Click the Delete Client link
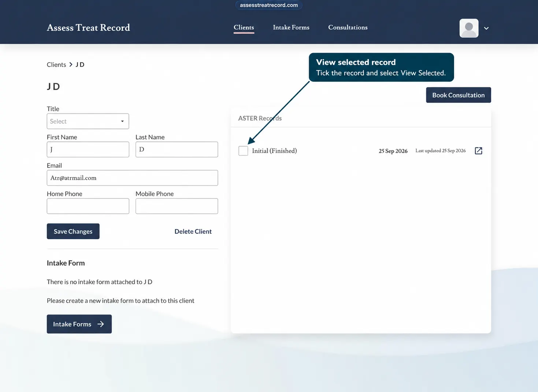The height and width of the screenshot is (392, 538). coord(193,231)
